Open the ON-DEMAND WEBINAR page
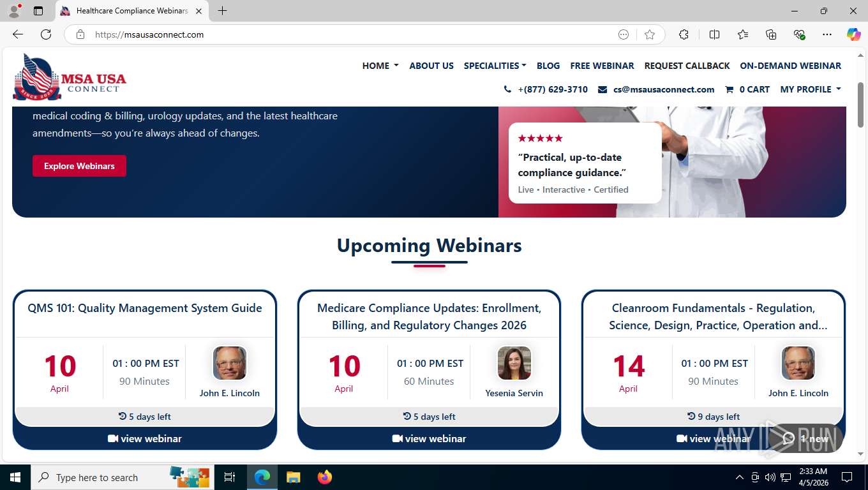Viewport: 868px width, 490px height. (790, 66)
